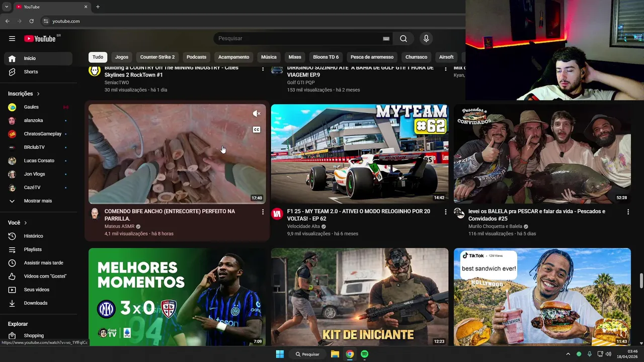Select the Acampamento filter chip

coord(234,57)
